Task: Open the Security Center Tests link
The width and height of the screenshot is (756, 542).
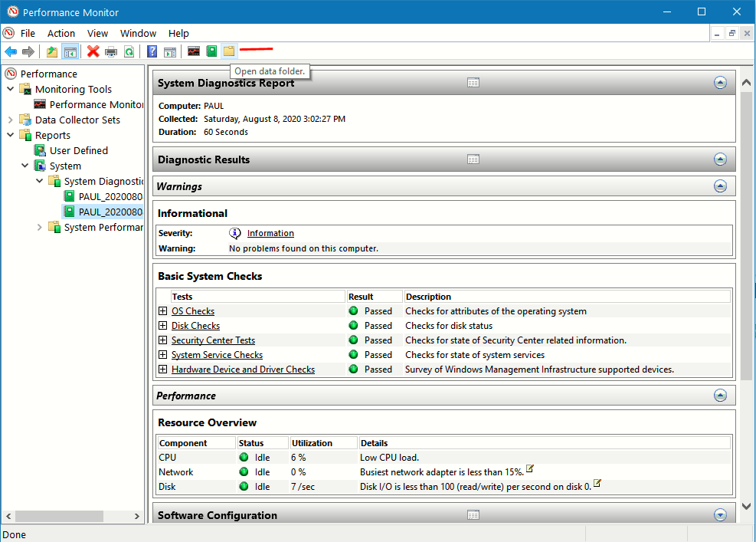Action: coord(213,340)
